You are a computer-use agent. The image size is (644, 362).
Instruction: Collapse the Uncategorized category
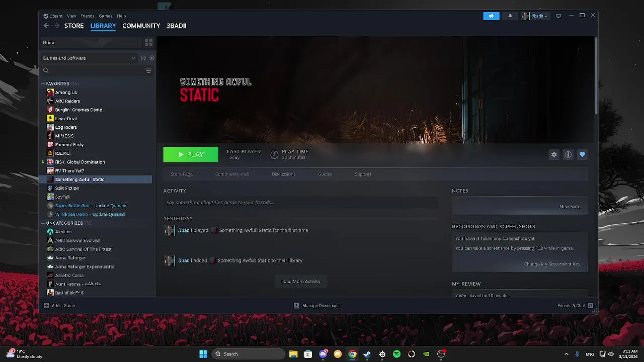coord(43,223)
